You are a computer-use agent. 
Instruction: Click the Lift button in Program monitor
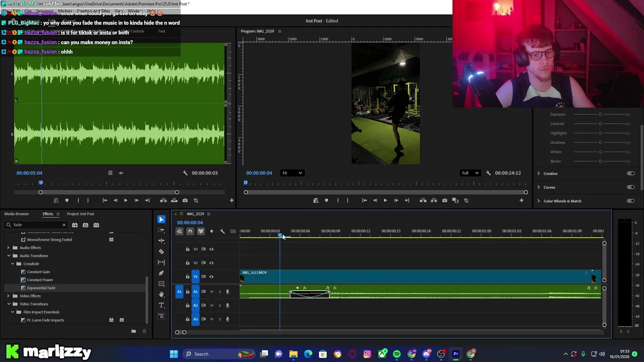(423, 200)
